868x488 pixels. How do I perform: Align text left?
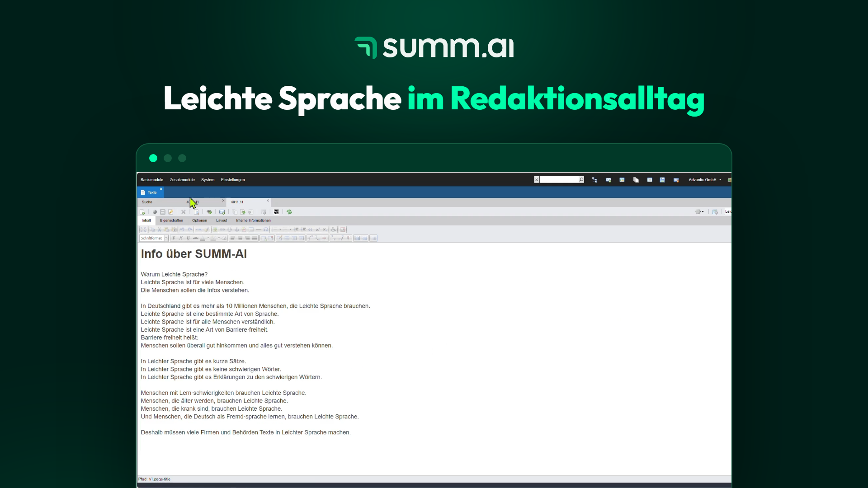pos(233,238)
